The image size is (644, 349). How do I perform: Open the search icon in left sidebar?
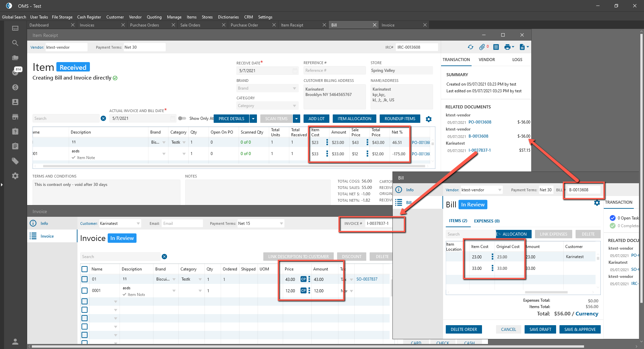coord(15,43)
